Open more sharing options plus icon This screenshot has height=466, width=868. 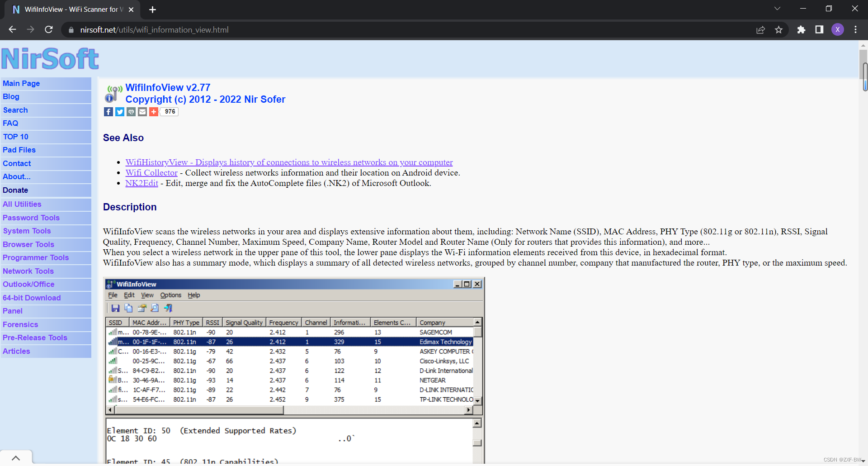154,112
